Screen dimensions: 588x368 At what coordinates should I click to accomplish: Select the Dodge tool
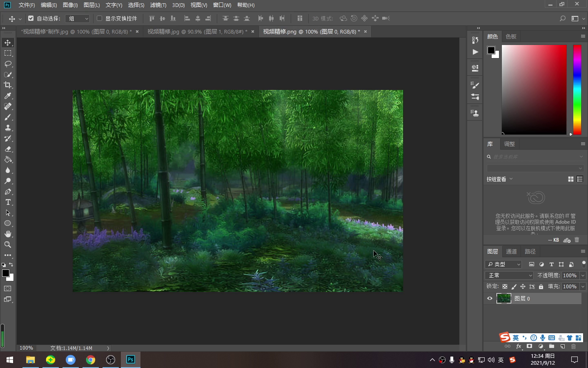pyautogui.click(x=8, y=181)
